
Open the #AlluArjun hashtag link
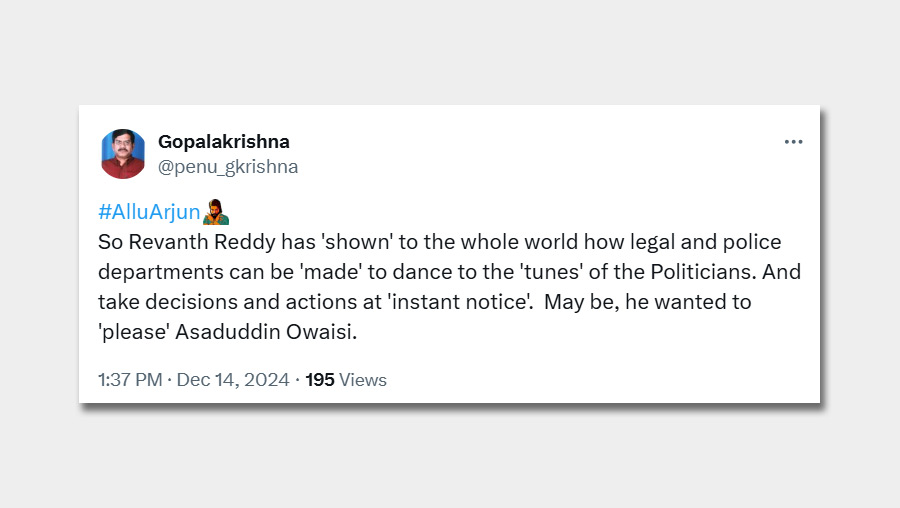[x=149, y=212]
